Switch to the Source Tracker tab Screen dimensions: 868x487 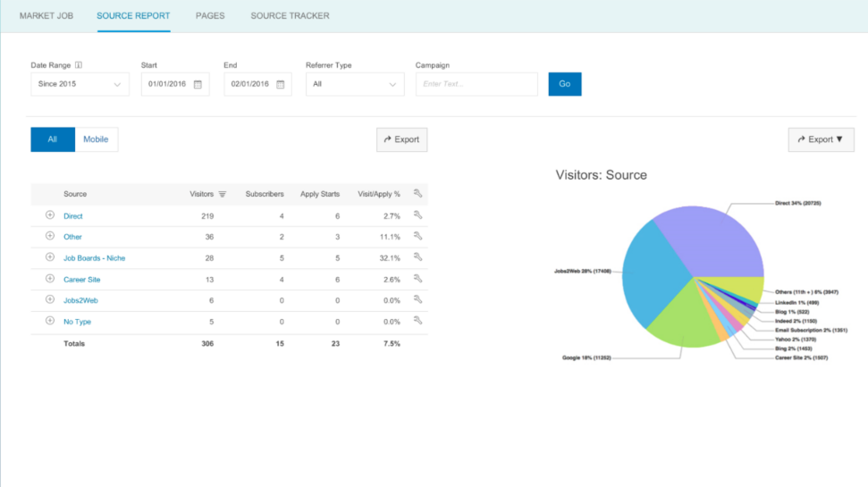point(290,15)
